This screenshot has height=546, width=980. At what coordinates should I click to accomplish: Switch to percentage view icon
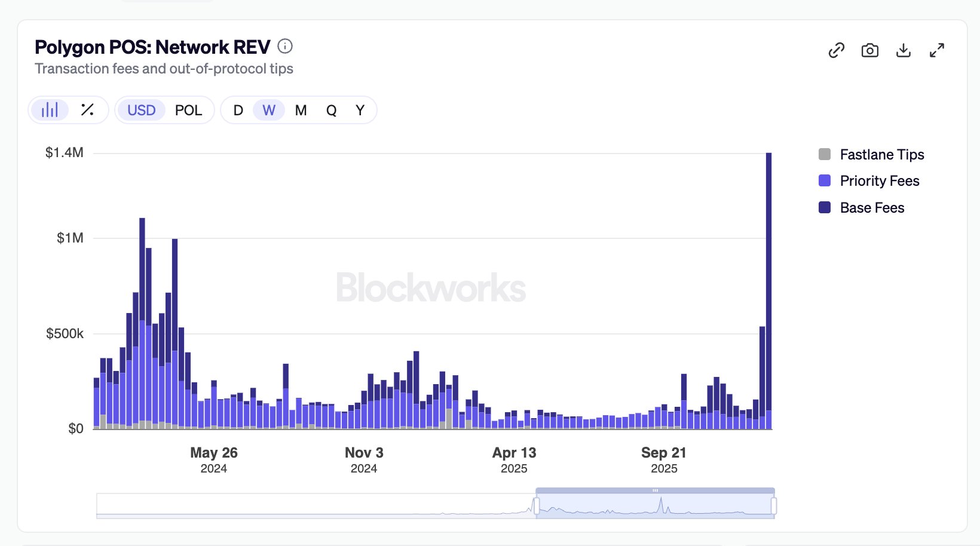[87, 110]
